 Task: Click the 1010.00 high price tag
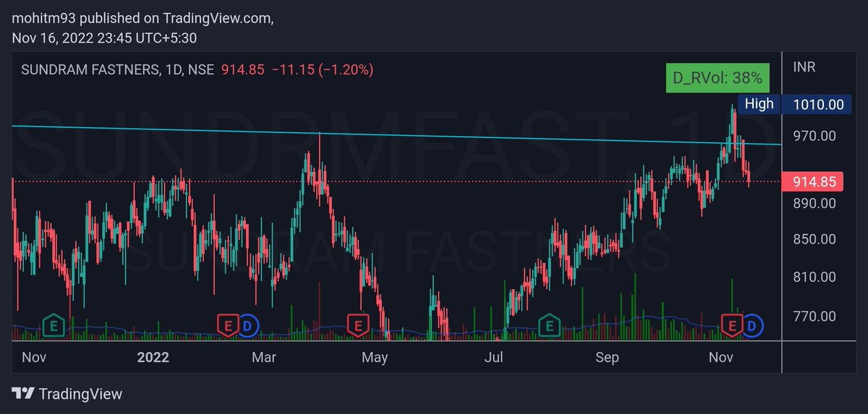(818, 104)
